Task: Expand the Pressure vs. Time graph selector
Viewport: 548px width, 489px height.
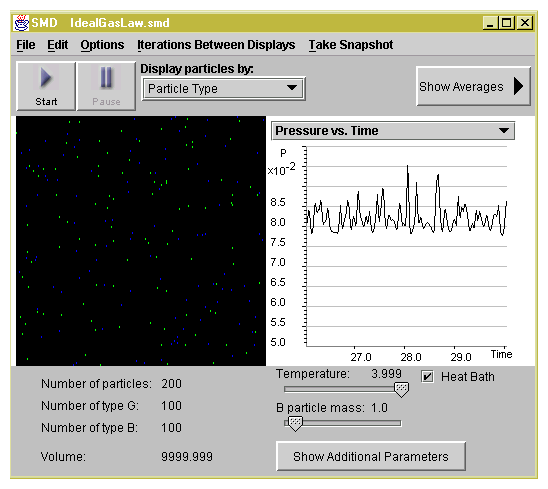Action: point(393,131)
